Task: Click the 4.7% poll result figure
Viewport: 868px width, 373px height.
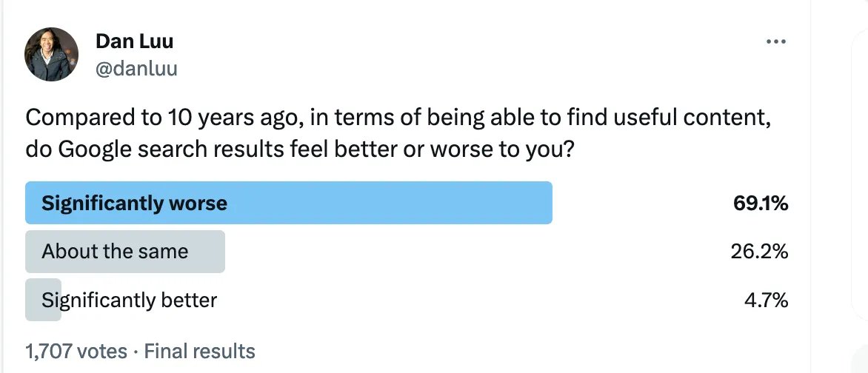Action: (766, 300)
